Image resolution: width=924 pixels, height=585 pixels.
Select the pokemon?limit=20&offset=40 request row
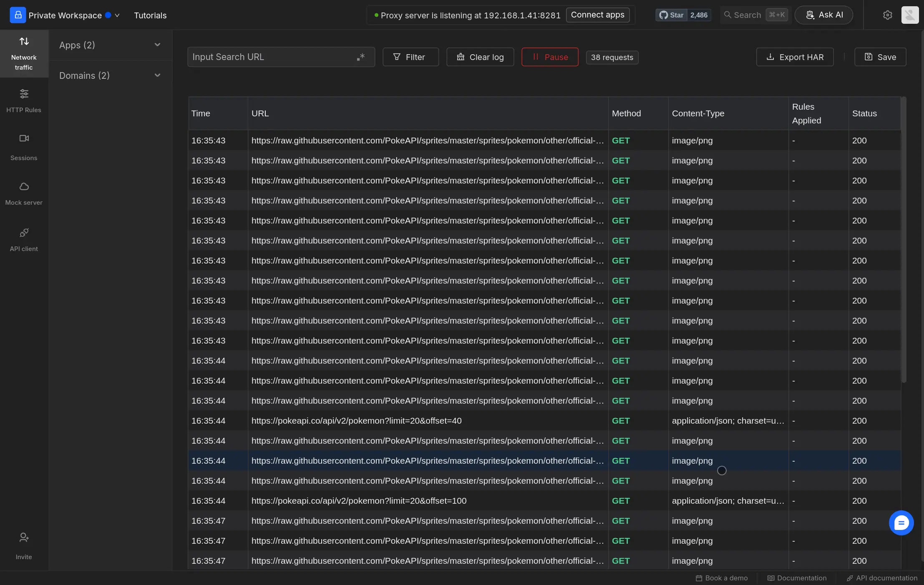click(x=544, y=421)
